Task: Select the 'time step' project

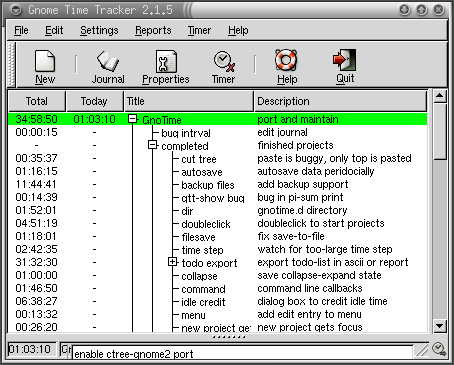Action: (202, 250)
